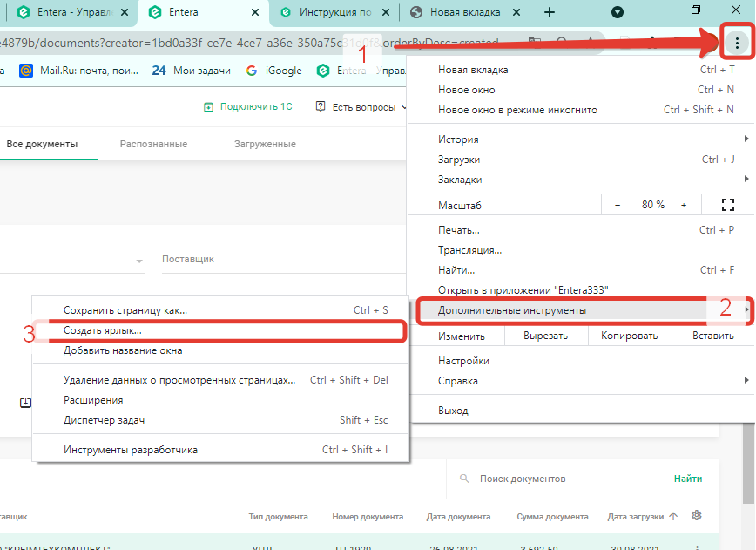Screen dimensions: 756x550
Task: Open Mail.Ru bookmark icon
Action: tap(26, 71)
